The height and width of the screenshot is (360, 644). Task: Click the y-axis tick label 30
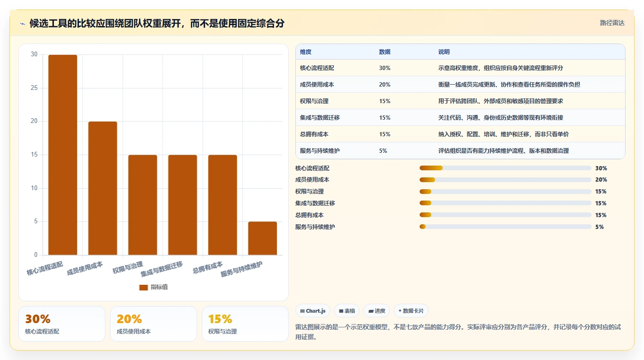(34, 54)
